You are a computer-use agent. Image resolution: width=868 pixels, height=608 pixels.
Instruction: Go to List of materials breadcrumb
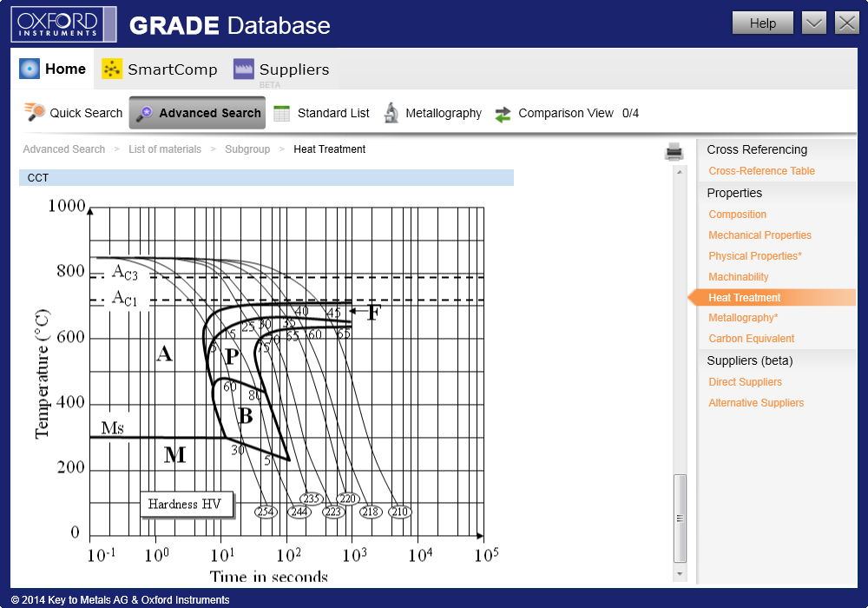[x=165, y=149]
